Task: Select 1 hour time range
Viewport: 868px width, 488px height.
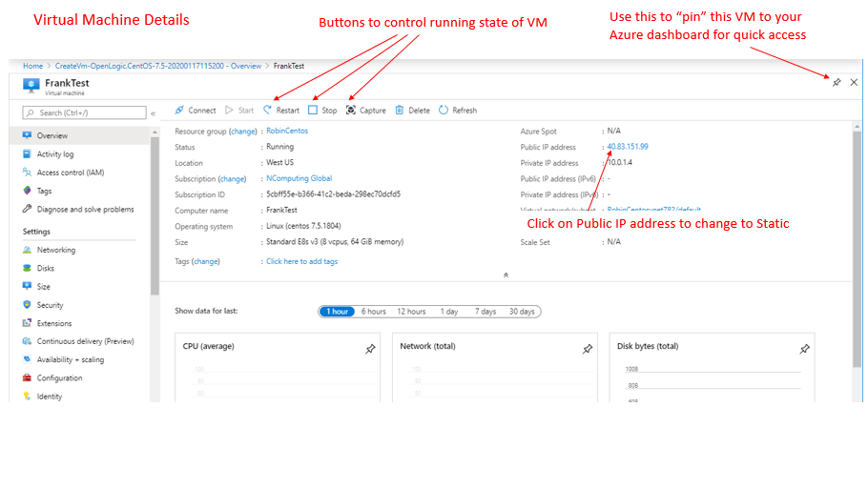Action: 337,312
